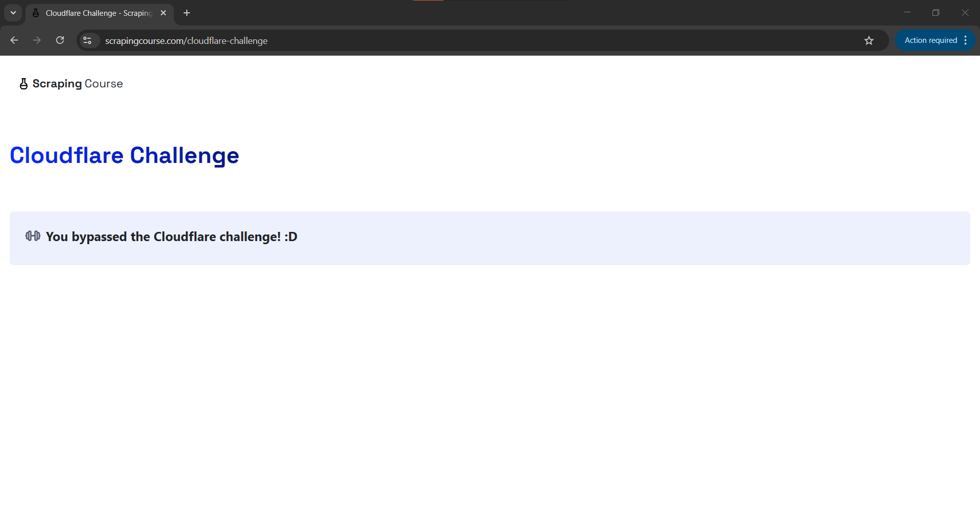Go back to the previous page
This screenshot has height=521, width=980.
14,40
